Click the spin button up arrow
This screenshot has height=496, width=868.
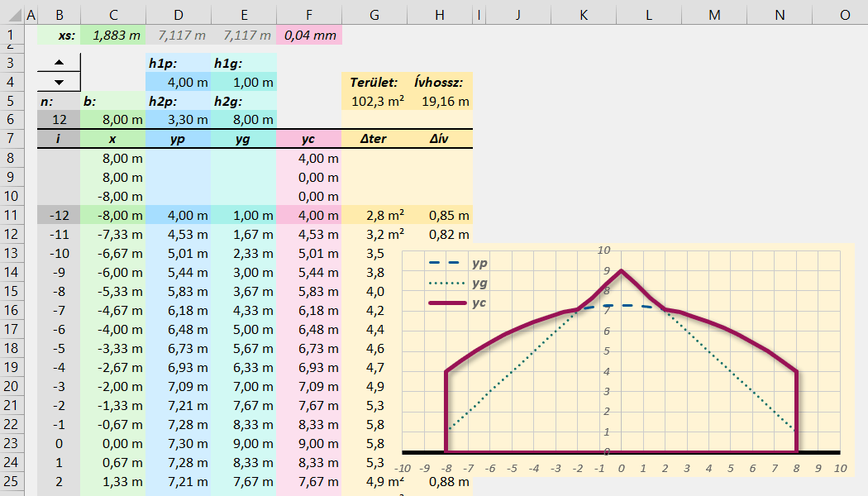(59, 63)
